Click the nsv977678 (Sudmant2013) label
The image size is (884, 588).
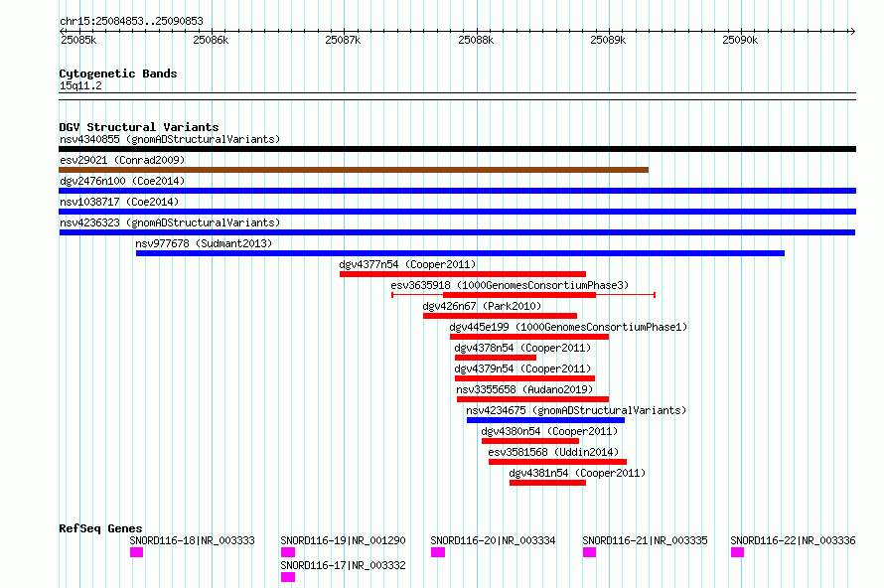tap(204, 243)
